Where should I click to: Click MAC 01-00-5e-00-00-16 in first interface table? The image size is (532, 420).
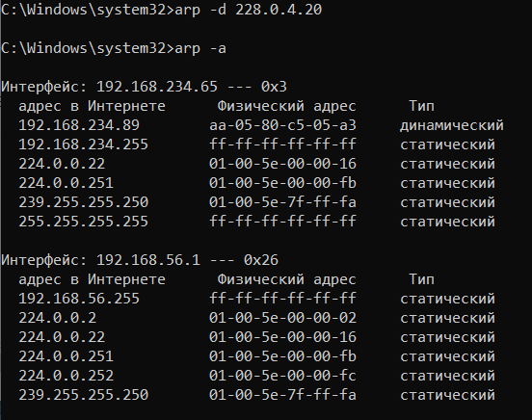[x=283, y=164]
